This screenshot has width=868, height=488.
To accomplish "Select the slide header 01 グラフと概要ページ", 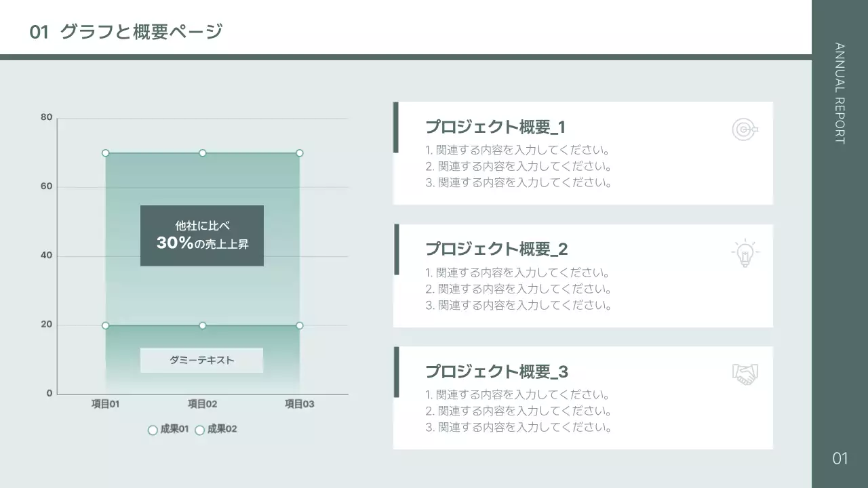I will coord(126,30).
